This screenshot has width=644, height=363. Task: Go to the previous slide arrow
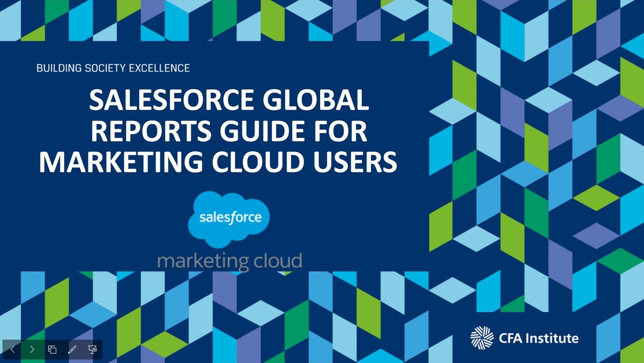[12, 349]
